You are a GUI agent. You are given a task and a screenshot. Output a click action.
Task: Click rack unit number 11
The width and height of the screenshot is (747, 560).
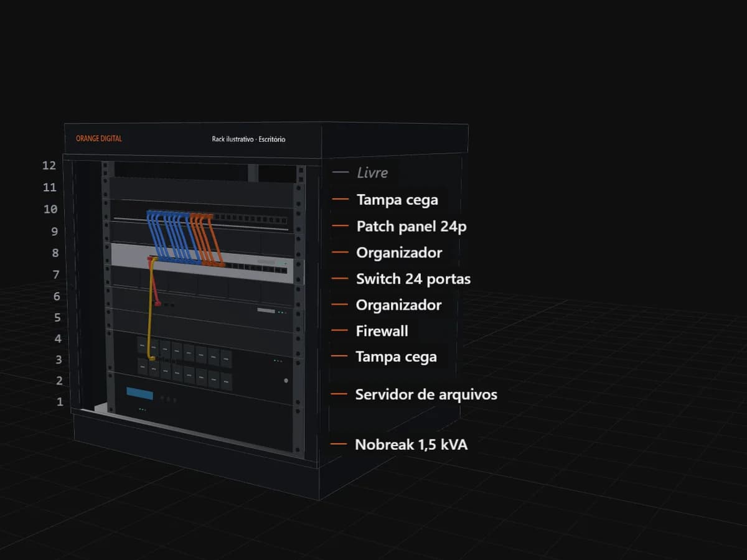pos(49,187)
